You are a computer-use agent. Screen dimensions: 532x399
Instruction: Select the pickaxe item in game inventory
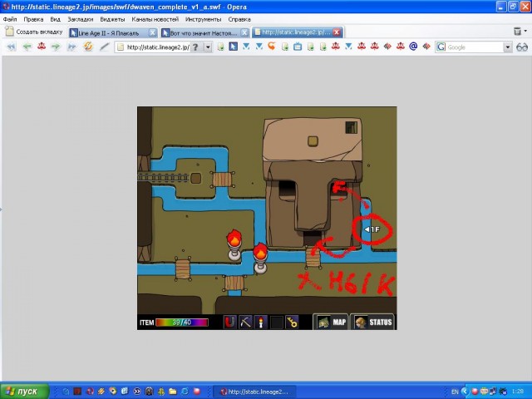click(x=245, y=322)
